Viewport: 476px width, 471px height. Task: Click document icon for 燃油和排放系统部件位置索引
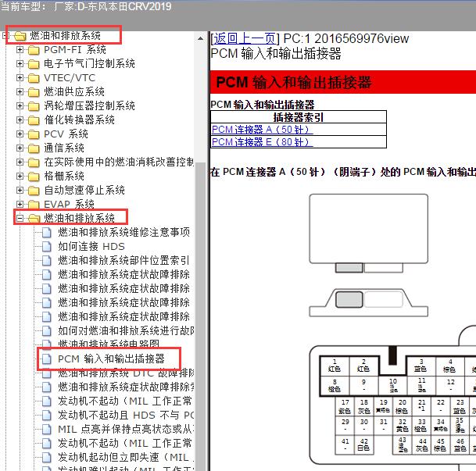[x=46, y=261]
